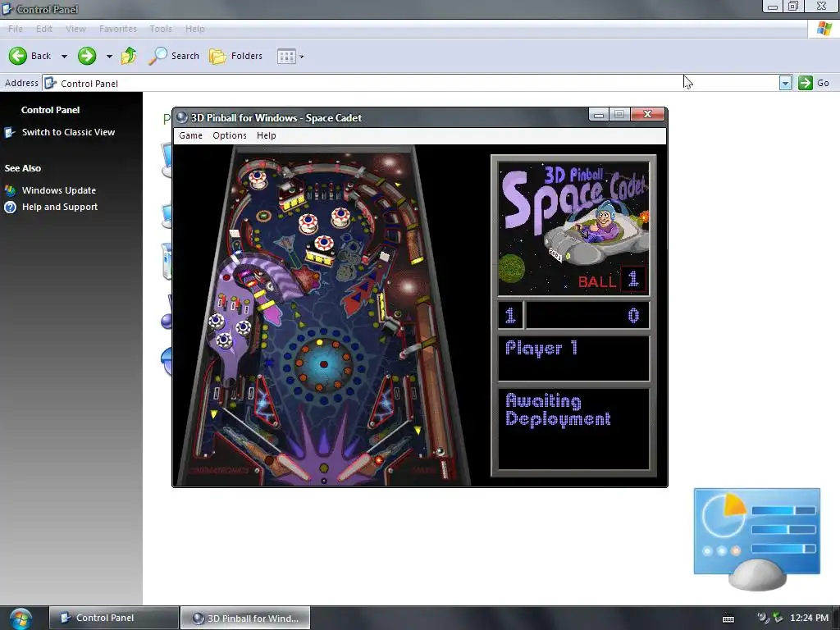Click the score value 0 display
This screenshot has height=630, width=840.
click(633, 315)
